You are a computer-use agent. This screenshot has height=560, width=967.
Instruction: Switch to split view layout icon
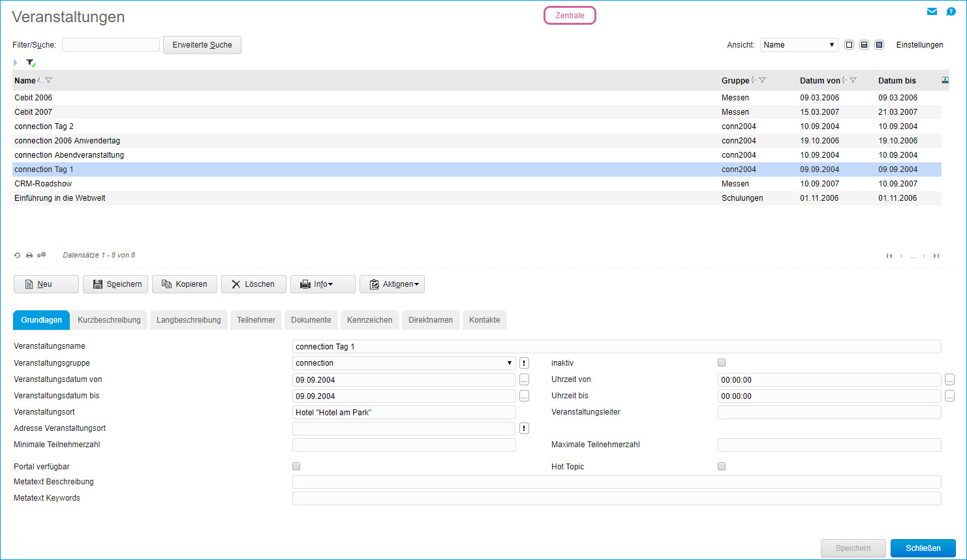pyautogui.click(x=864, y=45)
